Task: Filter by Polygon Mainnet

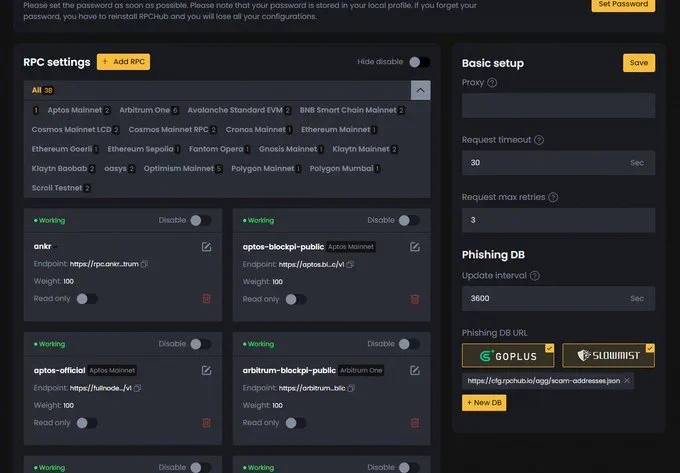Action: pyautogui.click(x=266, y=169)
